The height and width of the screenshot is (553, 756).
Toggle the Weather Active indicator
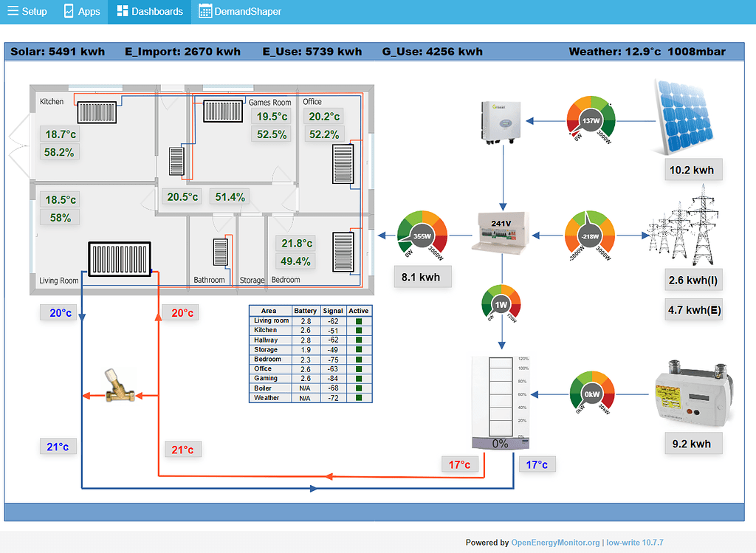point(359,397)
